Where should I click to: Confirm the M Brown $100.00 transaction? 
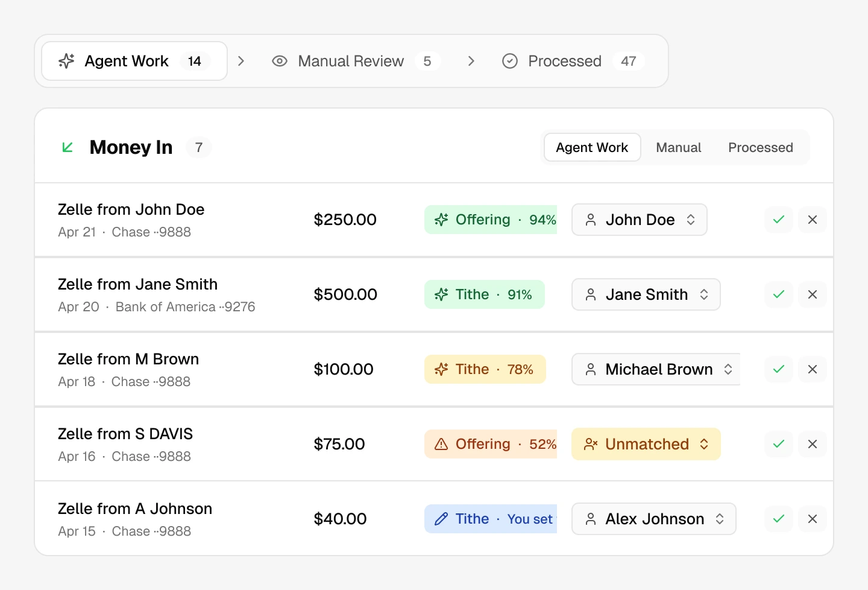pos(779,369)
